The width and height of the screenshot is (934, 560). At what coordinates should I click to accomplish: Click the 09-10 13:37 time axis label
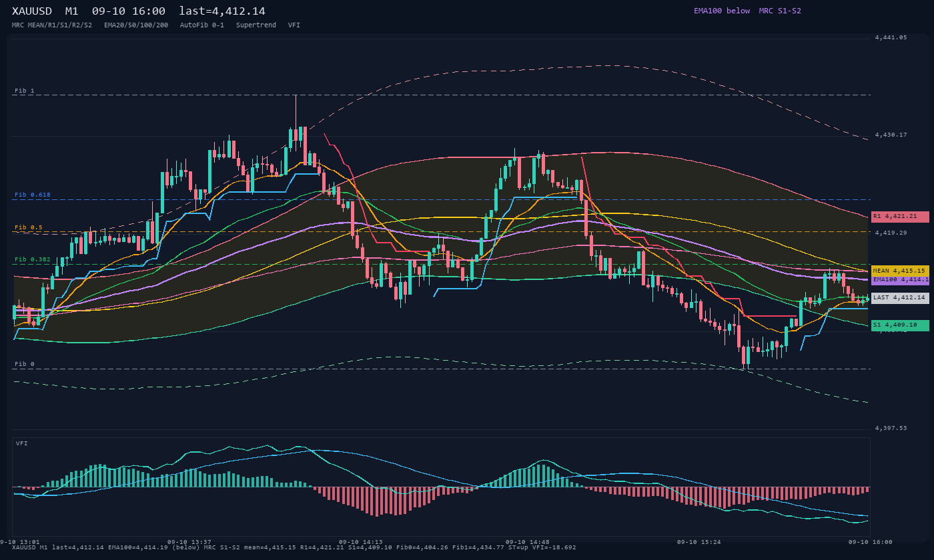point(189,542)
